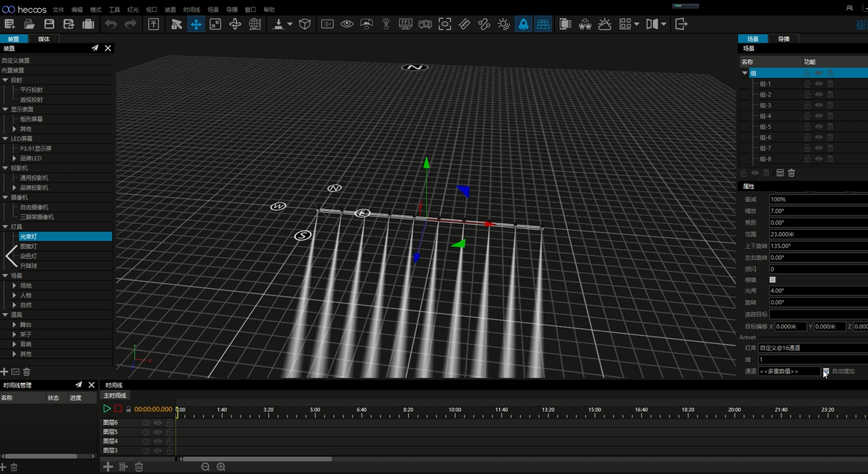Zoom in the timeline

point(221,467)
